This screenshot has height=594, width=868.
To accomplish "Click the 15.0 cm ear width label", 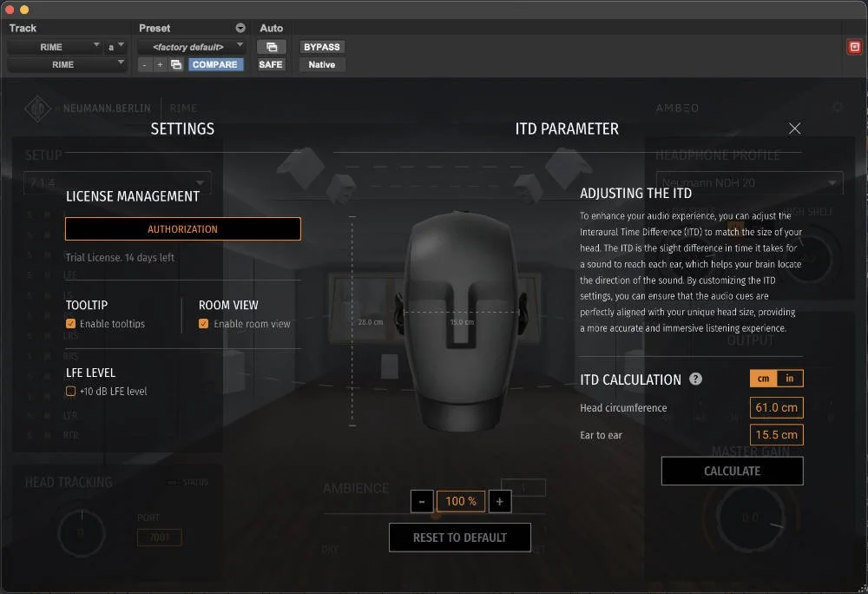I will [462, 322].
